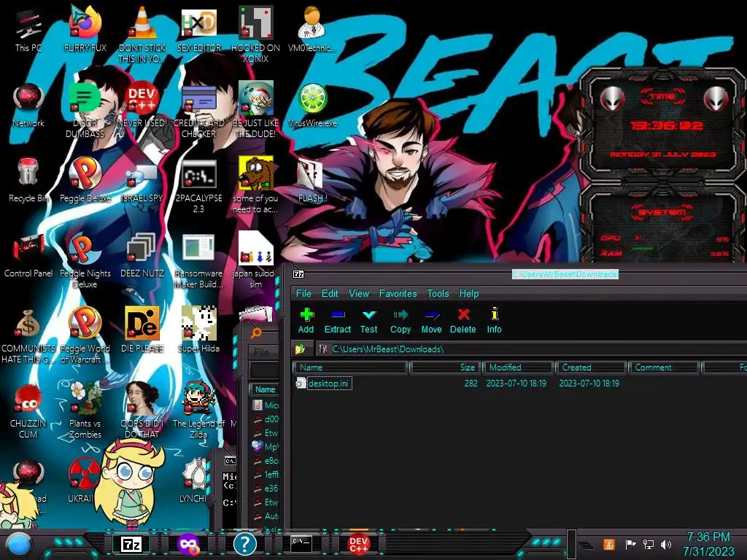This screenshot has width=747, height=560.
Task: Open the Favorites menu in 7-Zip
Action: pos(398,293)
